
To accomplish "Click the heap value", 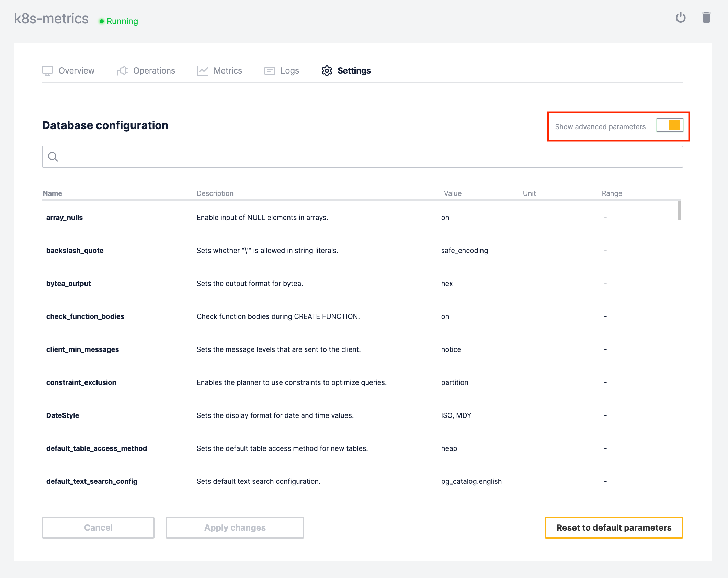I will (x=449, y=448).
